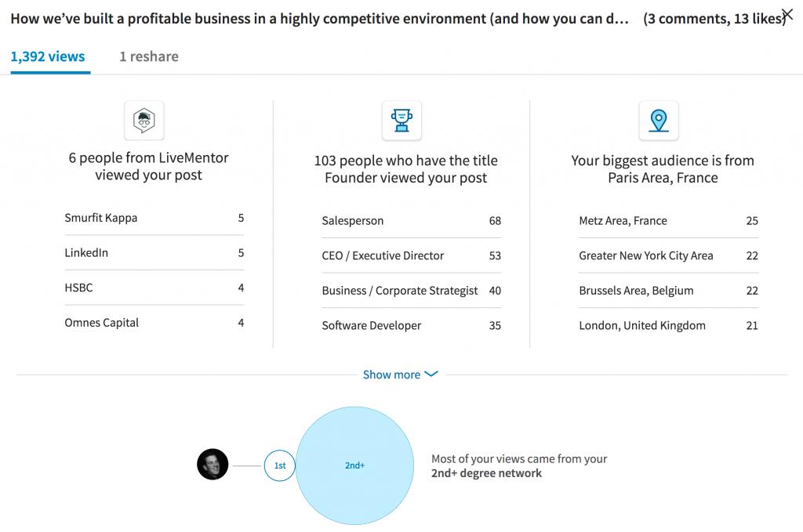Select the Smurfit Kappa company row
803x532 pixels.
click(154, 218)
